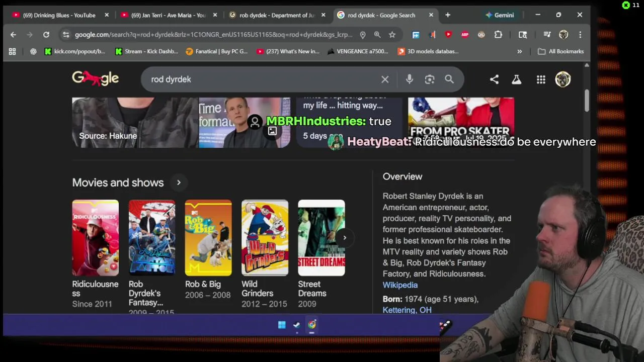Open the tab search side panel icon
The height and width of the screenshot is (362, 644).
point(523,35)
